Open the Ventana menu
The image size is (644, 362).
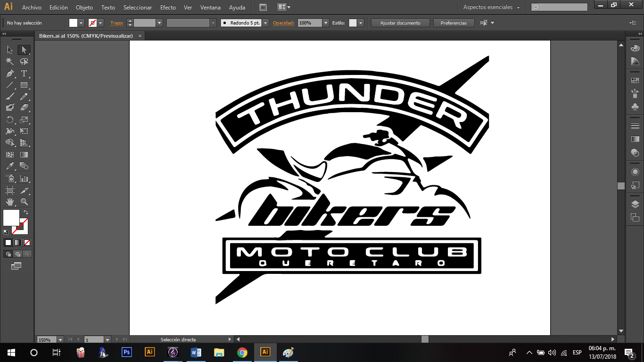tap(210, 8)
